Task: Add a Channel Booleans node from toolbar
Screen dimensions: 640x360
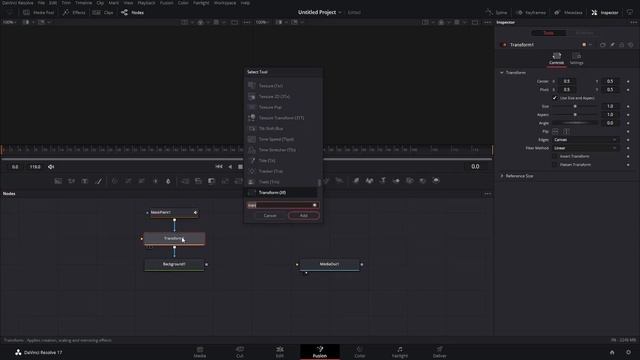Action: [x=198, y=181]
